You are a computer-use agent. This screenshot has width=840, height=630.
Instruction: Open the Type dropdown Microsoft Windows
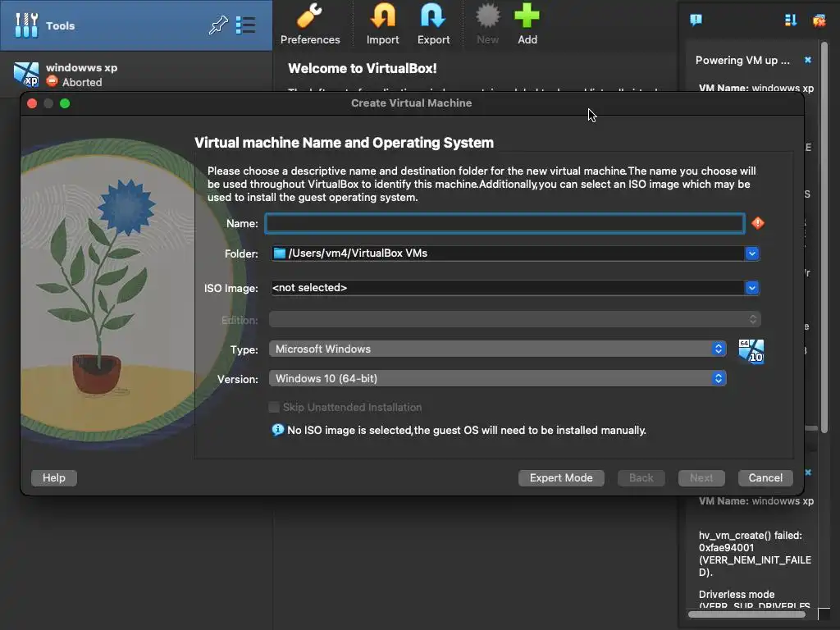[x=497, y=349]
